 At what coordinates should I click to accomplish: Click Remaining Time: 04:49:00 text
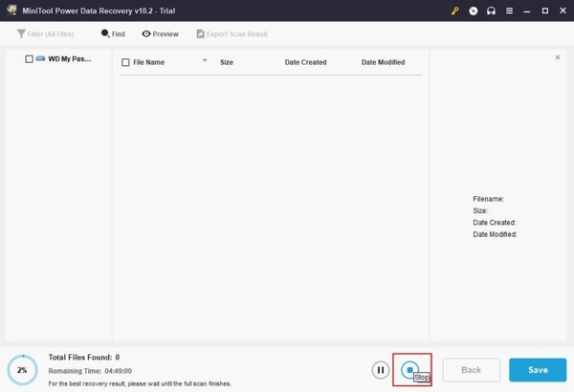tap(90, 371)
